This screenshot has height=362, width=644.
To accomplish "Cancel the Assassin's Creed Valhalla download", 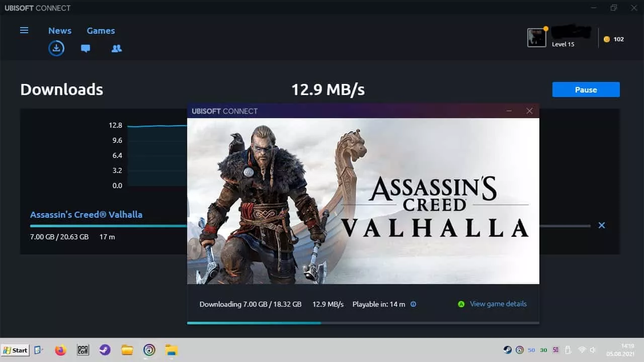I will click(x=601, y=225).
